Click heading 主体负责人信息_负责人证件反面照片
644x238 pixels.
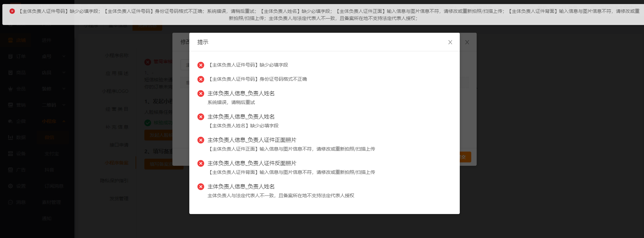pos(252,163)
